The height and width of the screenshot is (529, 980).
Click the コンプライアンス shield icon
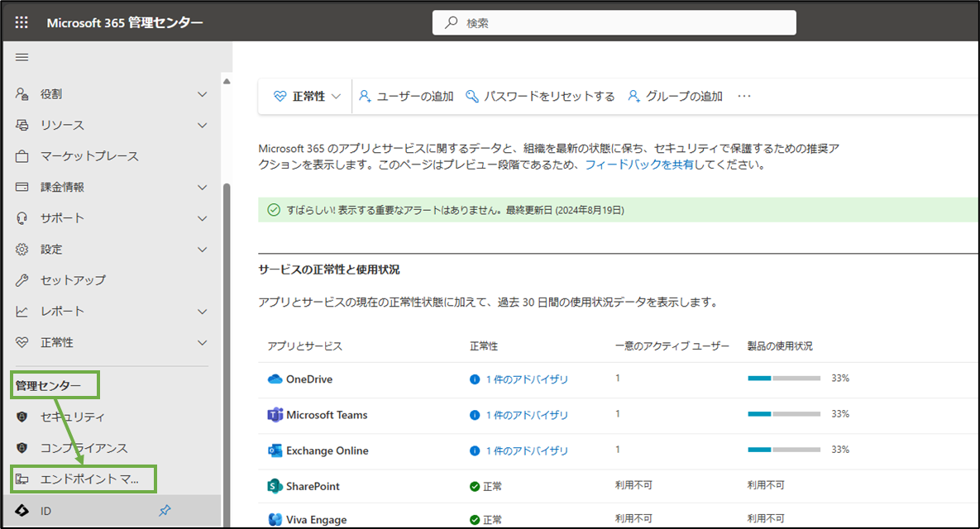(22, 448)
